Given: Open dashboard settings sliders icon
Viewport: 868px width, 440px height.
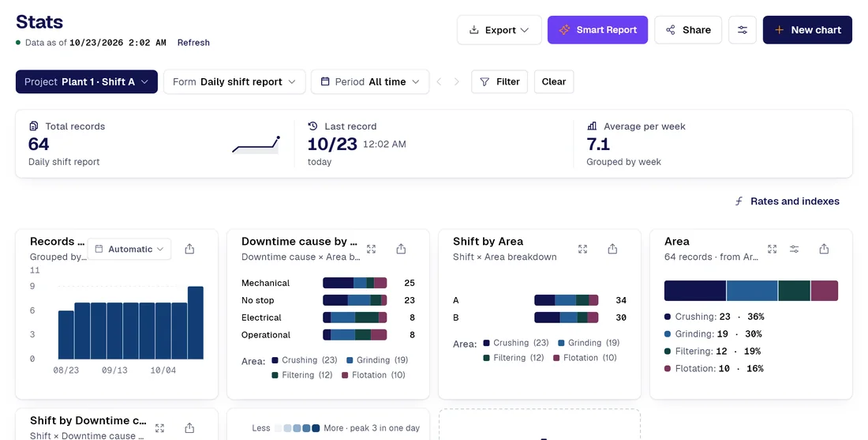Looking at the screenshot, I should (x=743, y=30).
